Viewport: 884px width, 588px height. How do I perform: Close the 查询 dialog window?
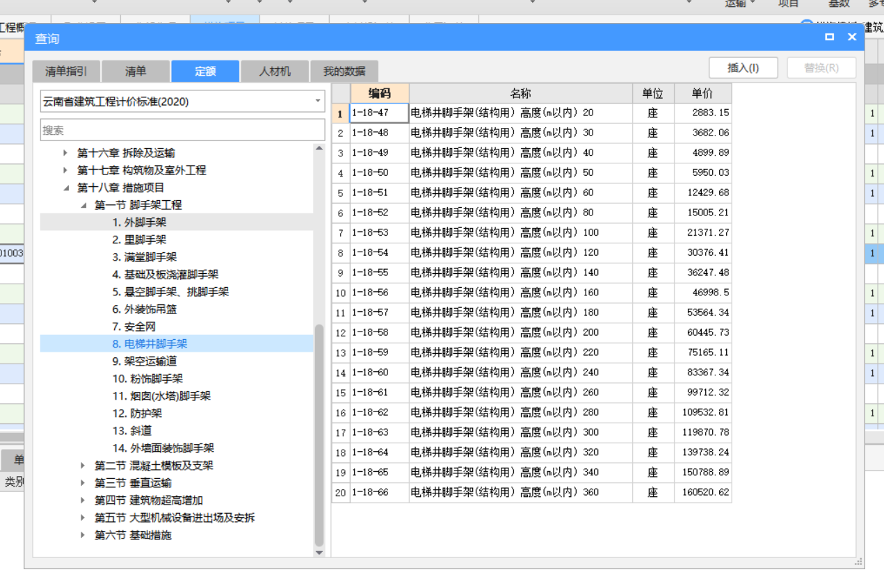[852, 38]
